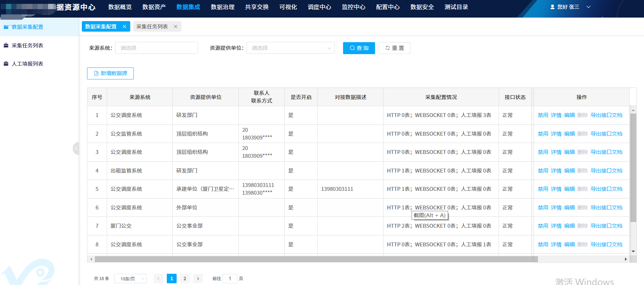The height and width of the screenshot is (285, 644).
Task: Click the user avatar icon
Action: click(552, 7)
